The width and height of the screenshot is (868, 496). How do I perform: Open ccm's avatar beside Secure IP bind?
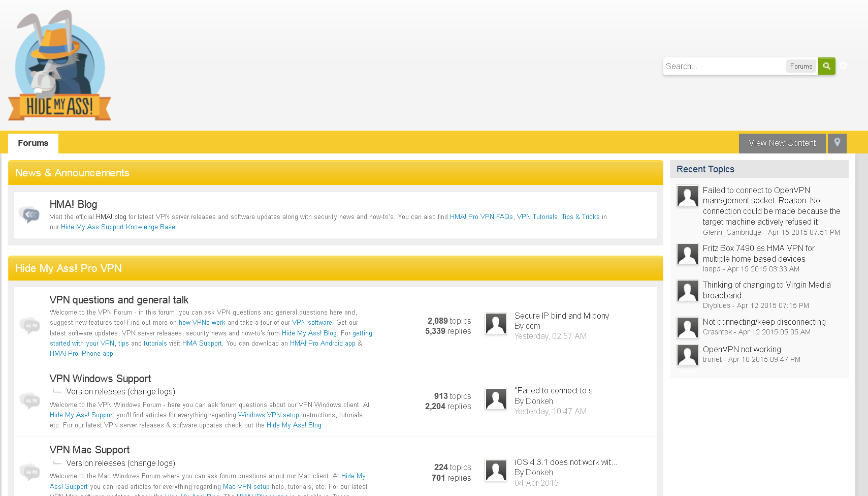pyautogui.click(x=496, y=324)
